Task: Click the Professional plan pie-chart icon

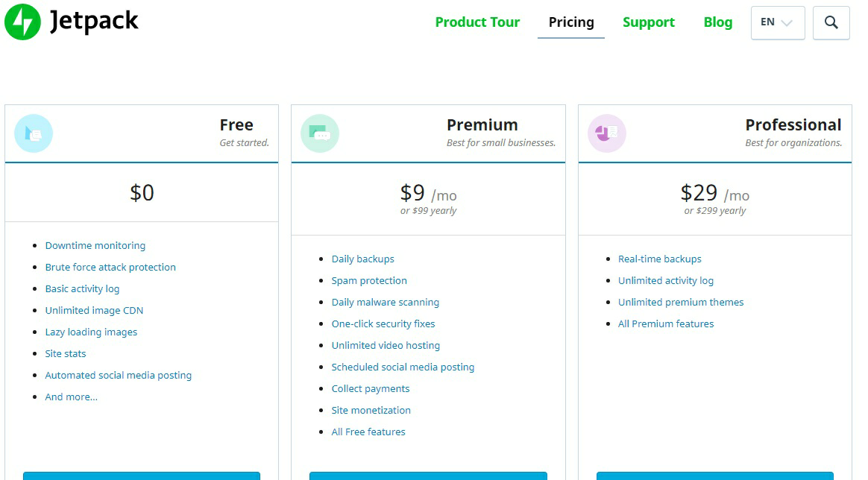Action: [606, 133]
